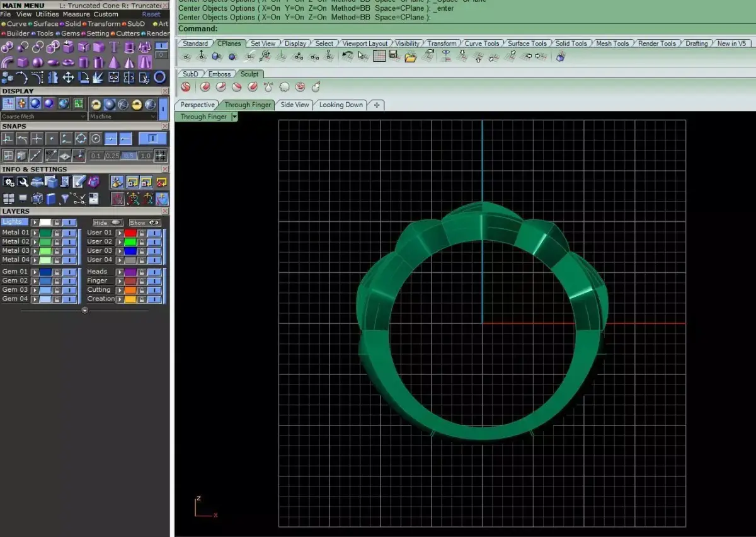The image size is (756, 537).
Task: Expand Layers panel with bottom down arrow
Action: [x=85, y=309]
